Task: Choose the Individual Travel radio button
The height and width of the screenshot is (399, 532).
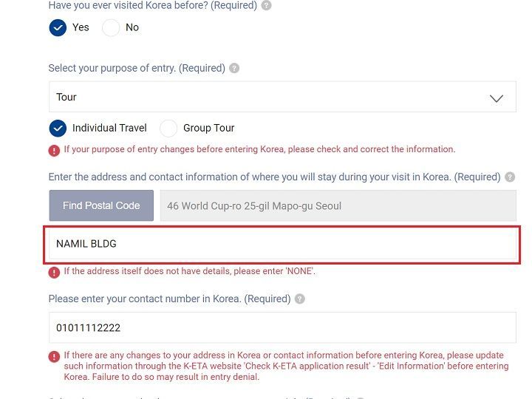Action: click(x=58, y=128)
